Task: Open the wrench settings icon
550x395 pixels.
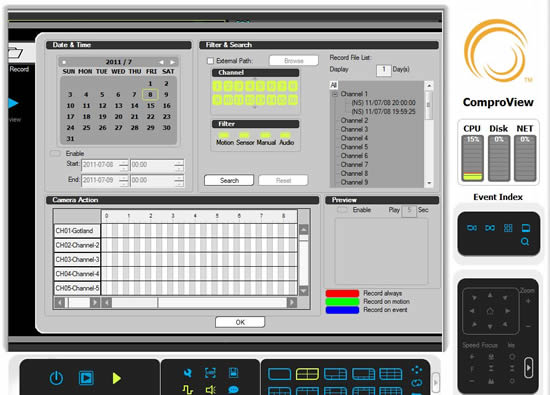Action: (x=188, y=373)
